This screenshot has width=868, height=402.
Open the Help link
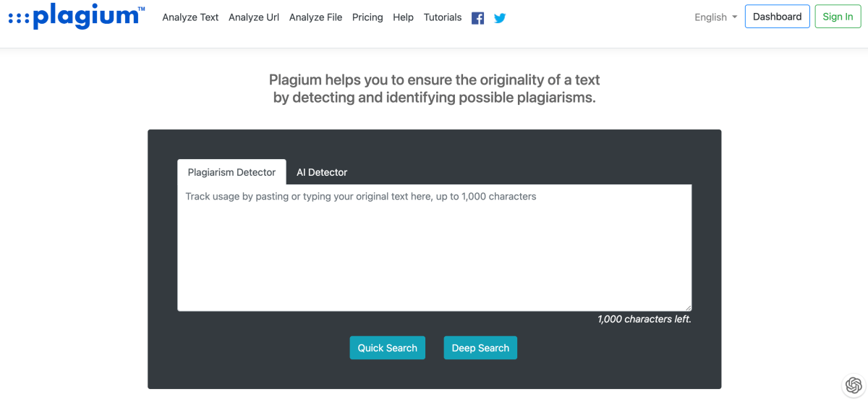point(403,17)
